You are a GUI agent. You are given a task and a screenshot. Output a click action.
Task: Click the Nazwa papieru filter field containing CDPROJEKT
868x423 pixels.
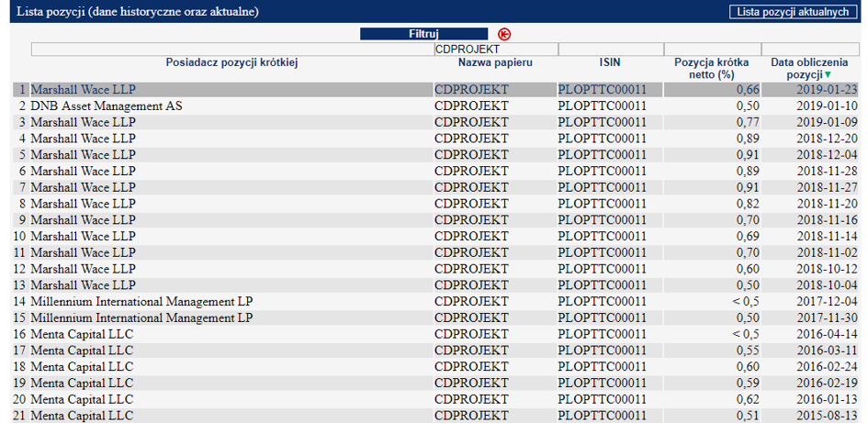pos(495,50)
